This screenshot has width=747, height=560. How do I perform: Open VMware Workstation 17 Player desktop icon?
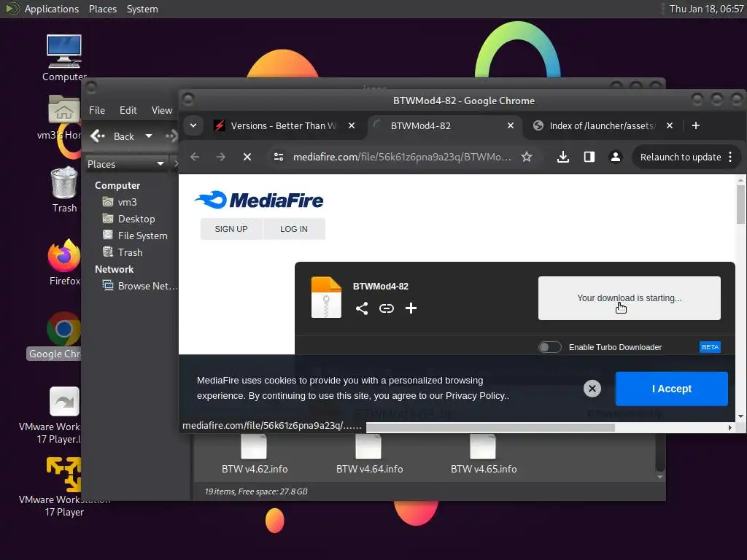[64, 485]
